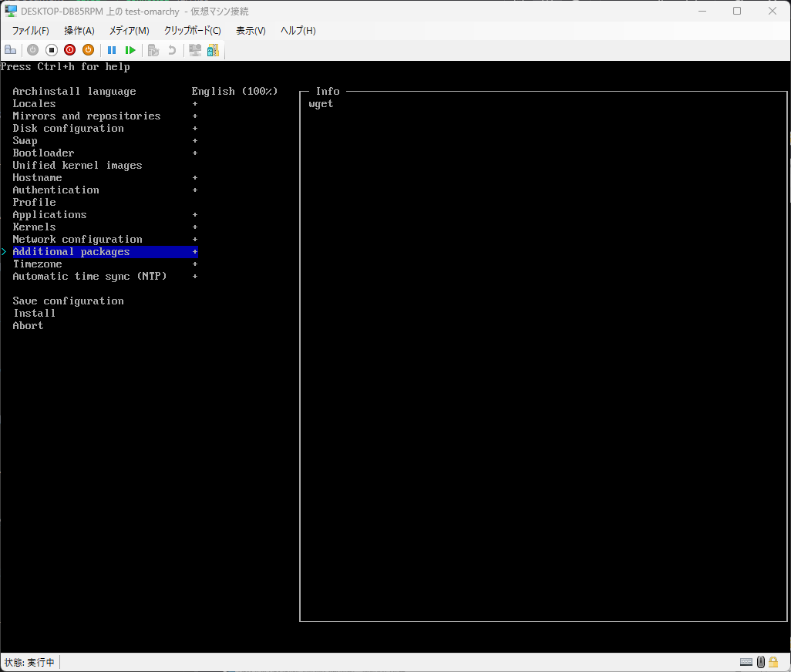Click the folder-and-device toolbar icon at far right
The width and height of the screenshot is (791, 672).
pyautogui.click(x=214, y=50)
